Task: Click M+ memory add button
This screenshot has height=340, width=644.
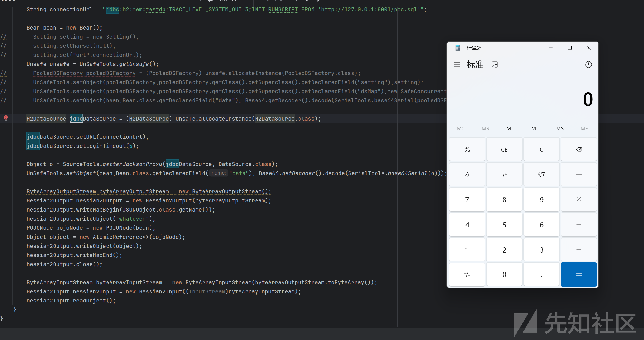Action: pos(510,128)
